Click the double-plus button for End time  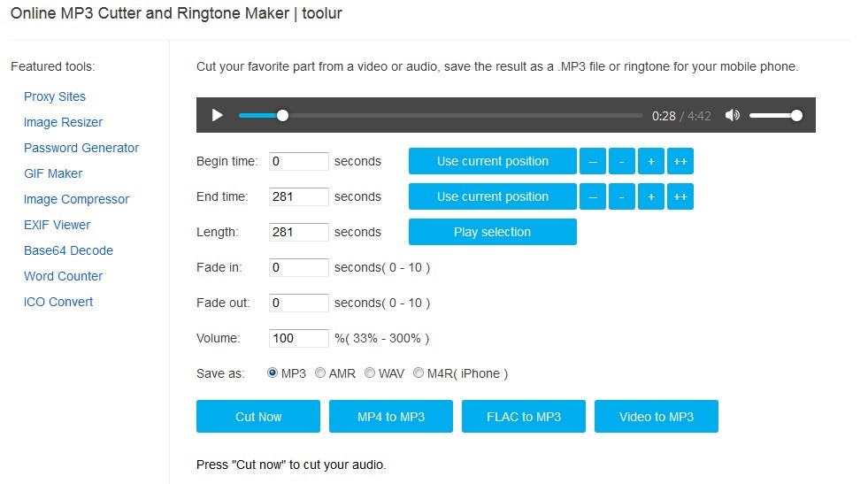[680, 196]
